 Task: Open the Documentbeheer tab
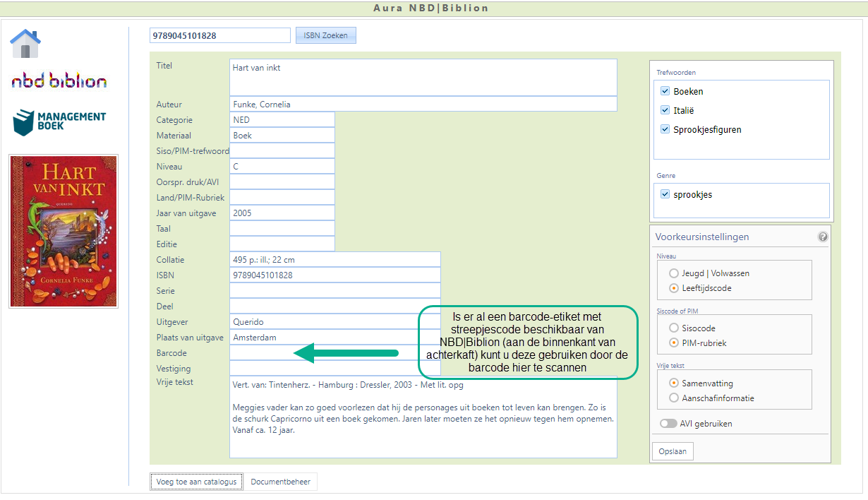[281, 482]
